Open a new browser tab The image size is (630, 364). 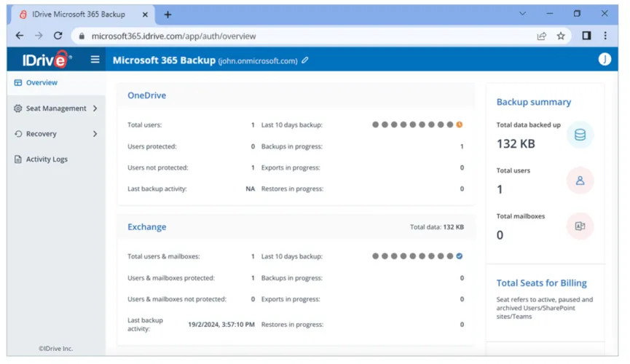coord(168,15)
